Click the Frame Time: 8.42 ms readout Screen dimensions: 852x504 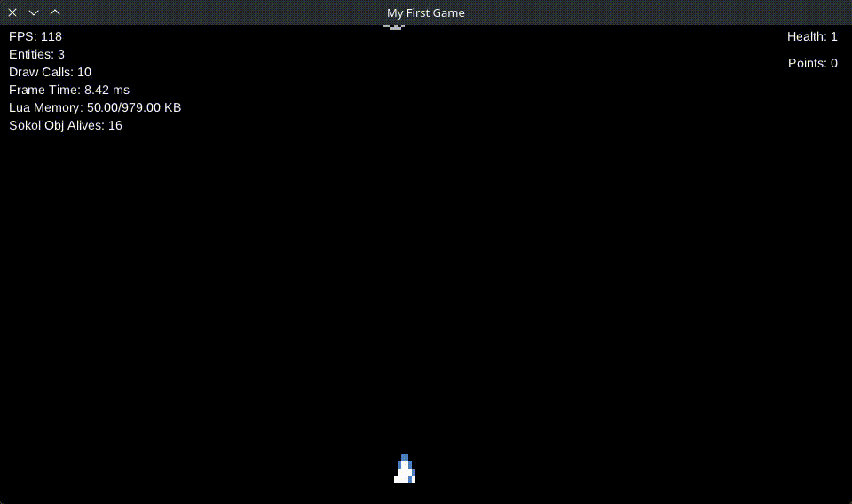(x=69, y=90)
